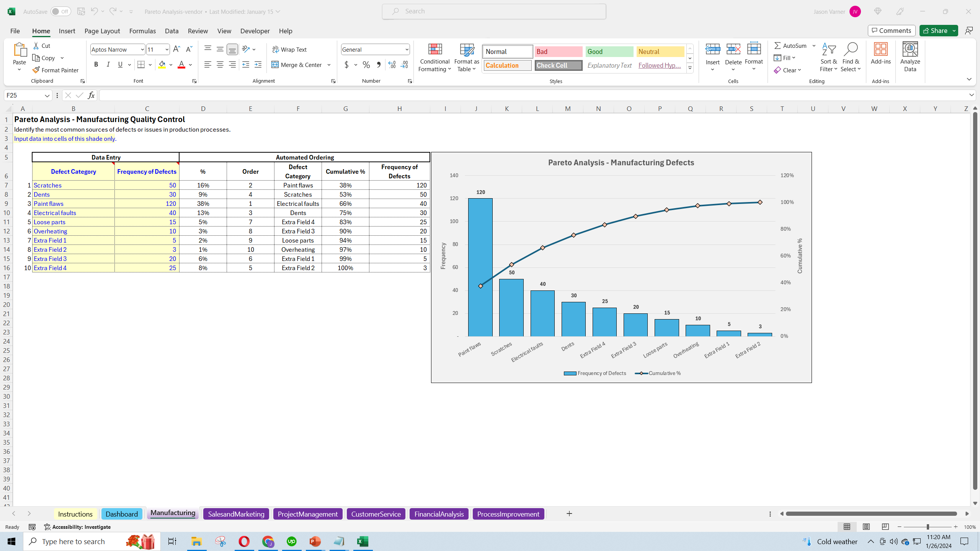Switch to Page Break Preview view
The width and height of the screenshot is (980, 551).
[885, 527]
